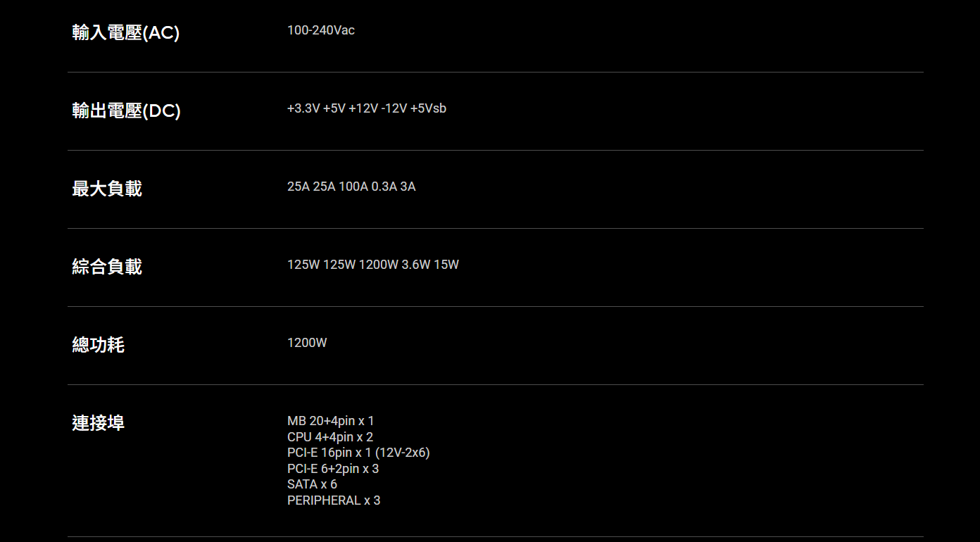Click the 輸入電壓(AC) row label

coord(125,32)
